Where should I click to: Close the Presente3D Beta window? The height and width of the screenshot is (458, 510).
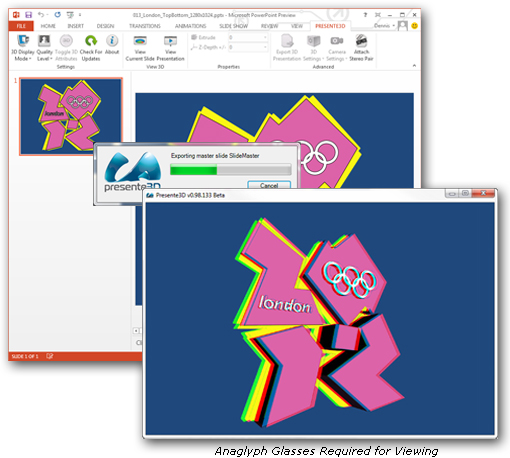click(x=483, y=193)
